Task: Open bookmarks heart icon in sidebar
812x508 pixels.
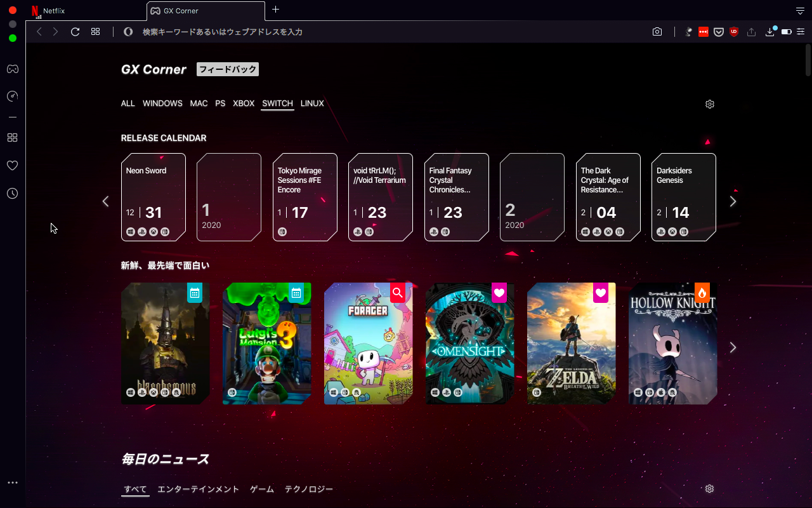Action: 12,166
